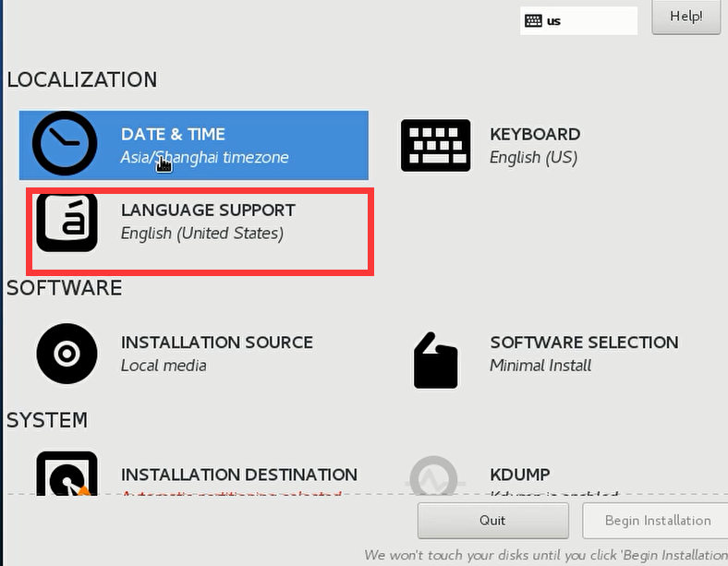Image resolution: width=728 pixels, height=566 pixels.
Task: Click the small keyboard layout icon at top
Action: (533, 20)
